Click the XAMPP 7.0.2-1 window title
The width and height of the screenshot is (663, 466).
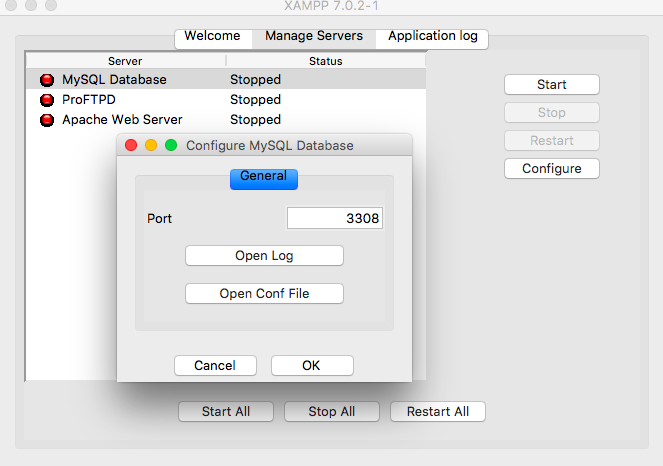332,6
